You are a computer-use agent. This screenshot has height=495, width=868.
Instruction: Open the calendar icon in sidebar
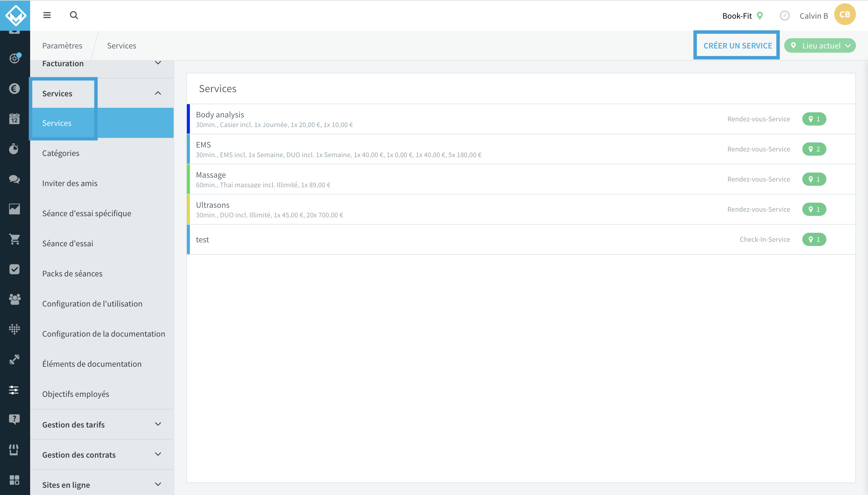pyautogui.click(x=14, y=119)
